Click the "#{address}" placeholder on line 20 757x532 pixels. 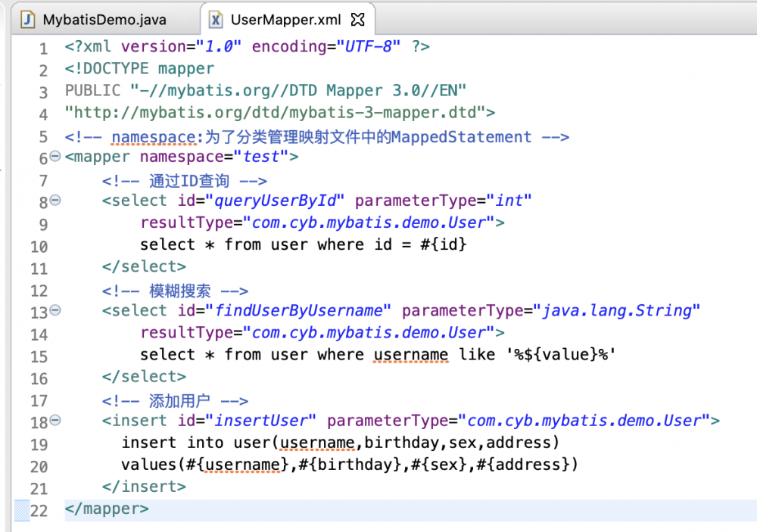click(x=522, y=465)
